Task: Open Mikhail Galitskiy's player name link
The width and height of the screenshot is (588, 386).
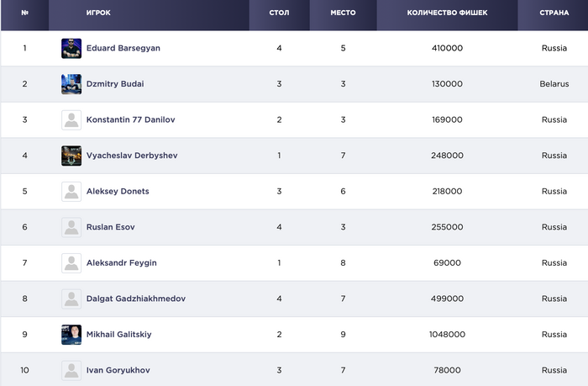Action: 118,334
